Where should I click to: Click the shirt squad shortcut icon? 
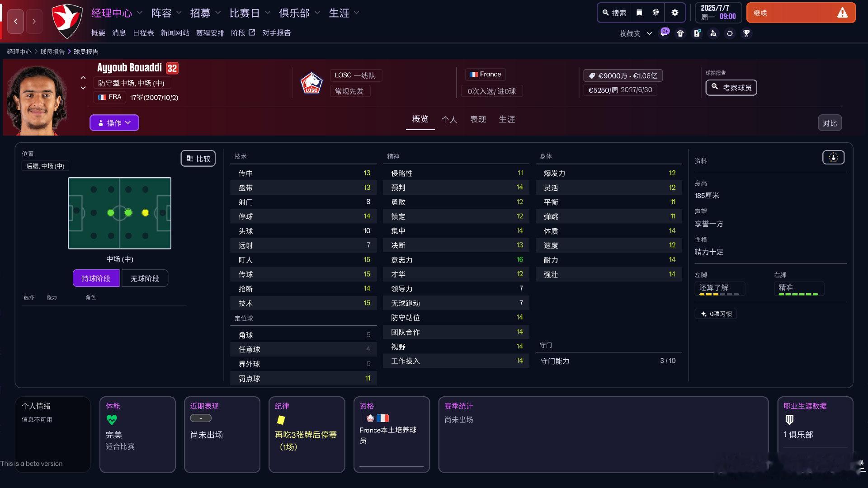click(680, 33)
